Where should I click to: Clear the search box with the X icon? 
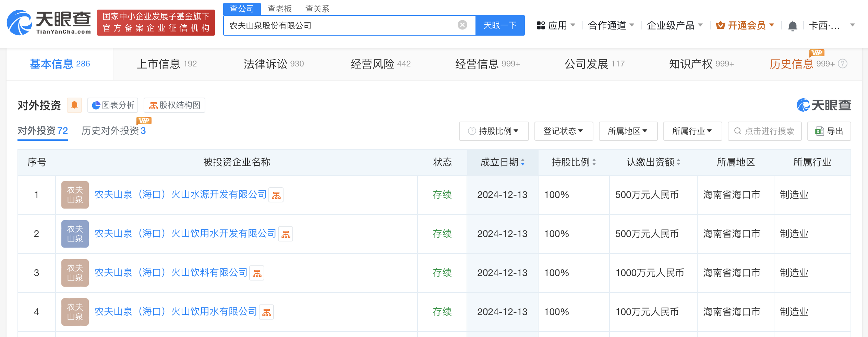coord(462,25)
